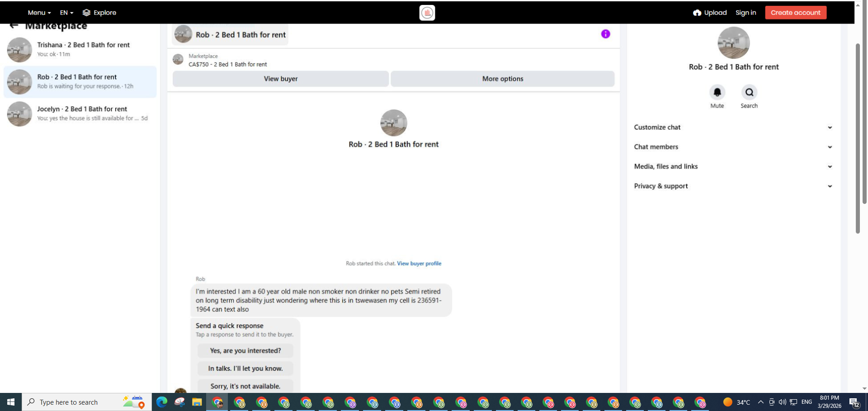Click the Sign in link
868x411 pixels.
(746, 13)
